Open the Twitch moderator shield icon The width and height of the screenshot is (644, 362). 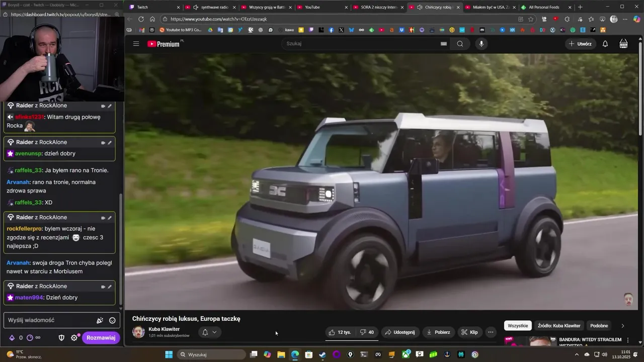point(61,338)
